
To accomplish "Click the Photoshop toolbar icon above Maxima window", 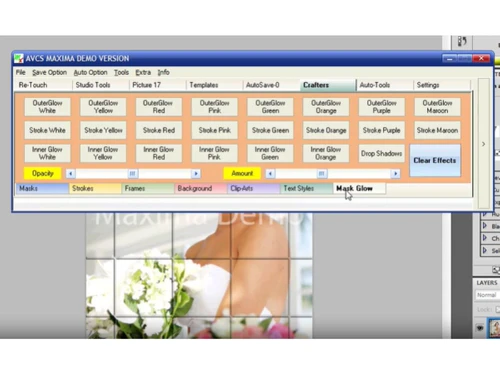I will (x=462, y=42).
